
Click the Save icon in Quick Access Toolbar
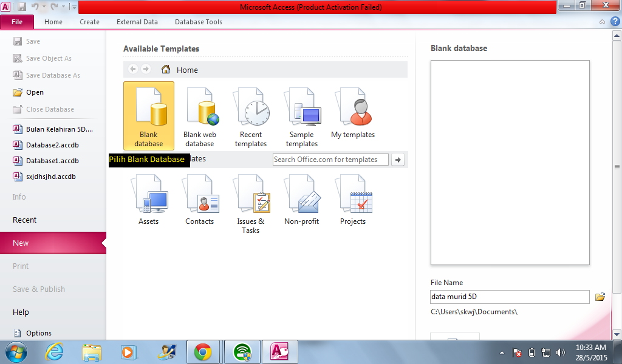[22, 7]
